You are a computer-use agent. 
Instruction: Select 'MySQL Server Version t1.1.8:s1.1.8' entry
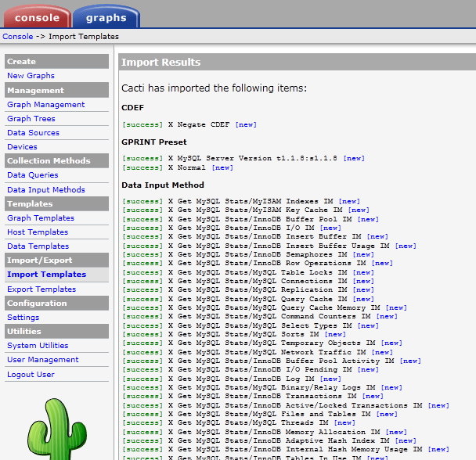pos(243,158)
